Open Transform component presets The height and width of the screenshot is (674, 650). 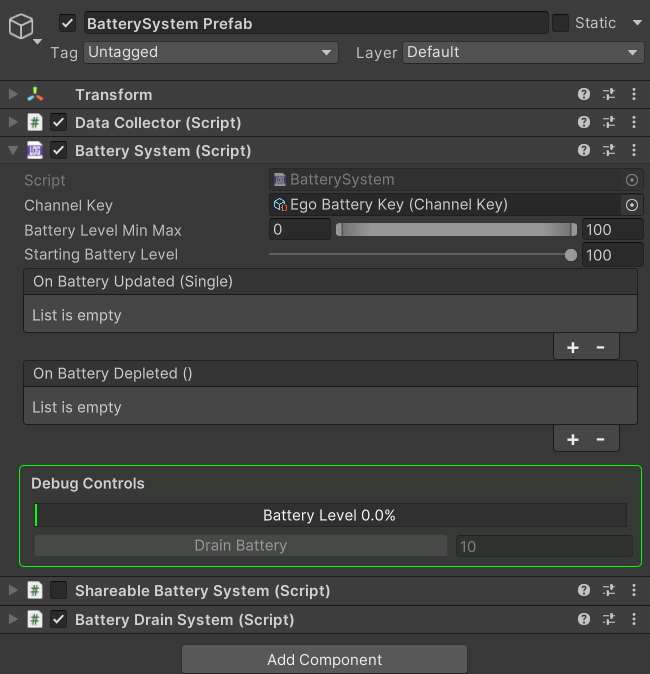point(609,94)
